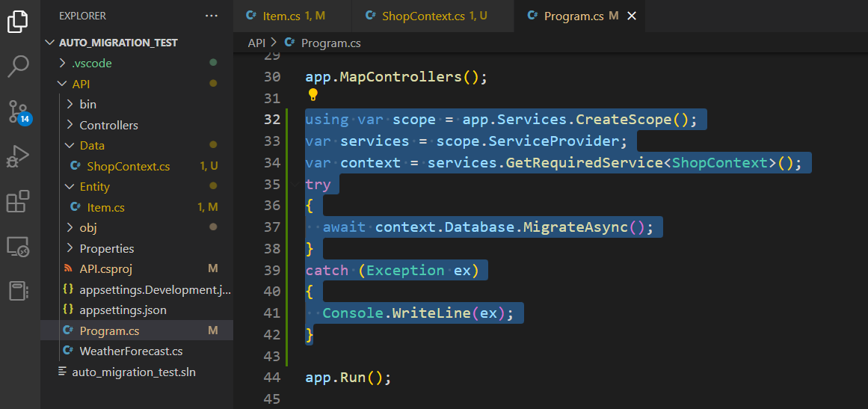The height and width of the screenshot is (409, 868).
Task: Click line number 32 in gutter
Action: click(x=272, y=120)
